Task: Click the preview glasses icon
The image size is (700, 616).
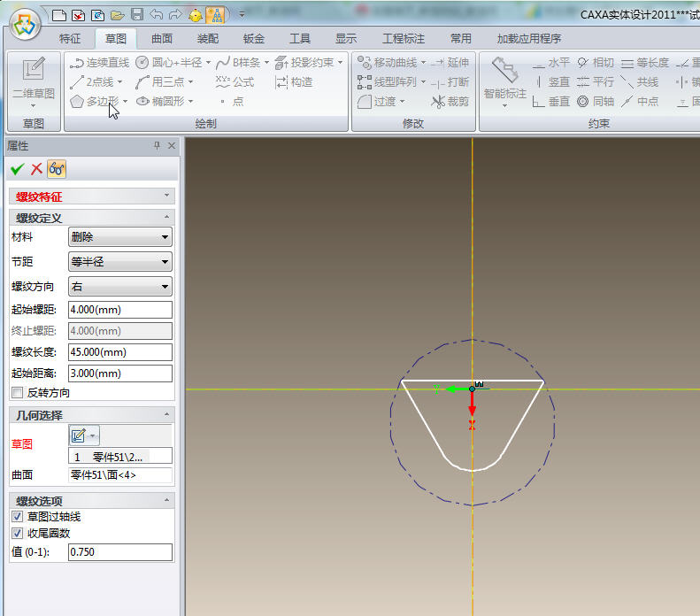Action: pos(57,169)
